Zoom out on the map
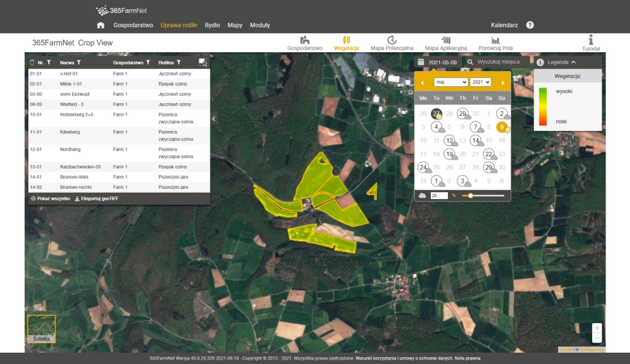This screenshot has height=364, width=630. (597, 338)
